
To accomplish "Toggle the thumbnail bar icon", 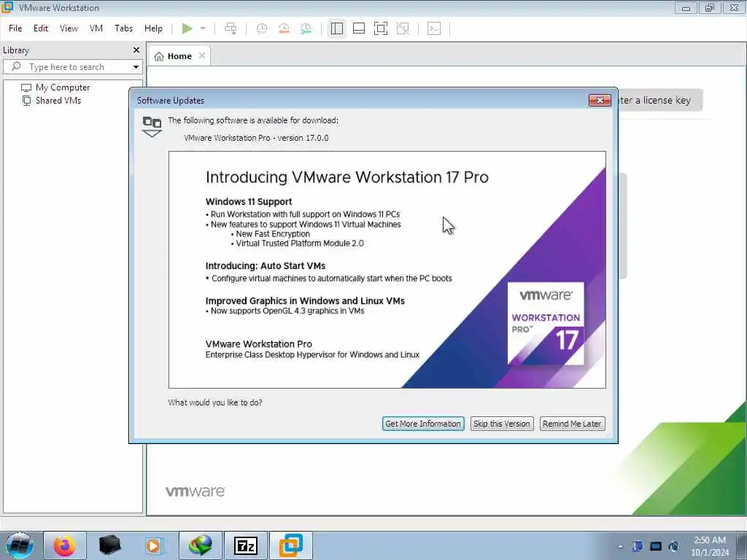I will [359, 28].
